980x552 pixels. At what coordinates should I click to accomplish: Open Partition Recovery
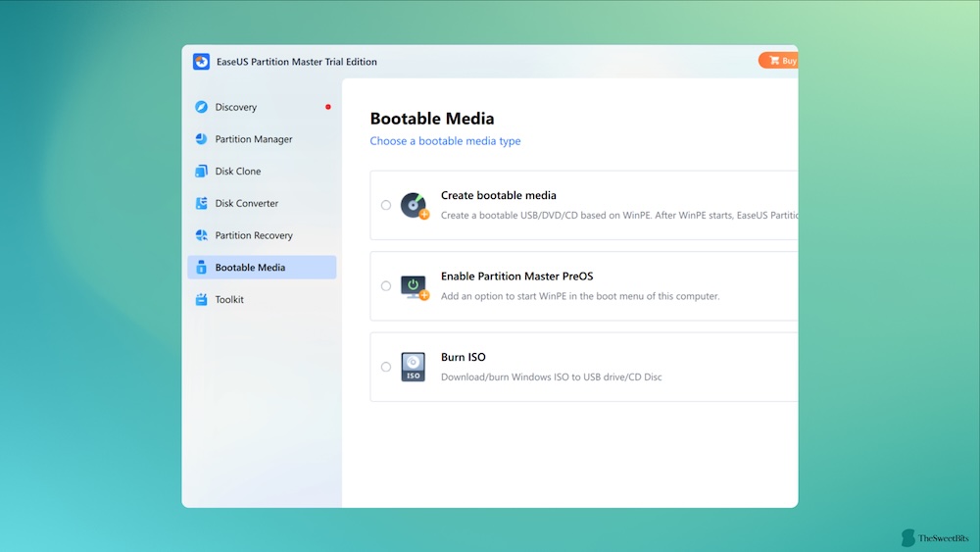tap(262, 235)
